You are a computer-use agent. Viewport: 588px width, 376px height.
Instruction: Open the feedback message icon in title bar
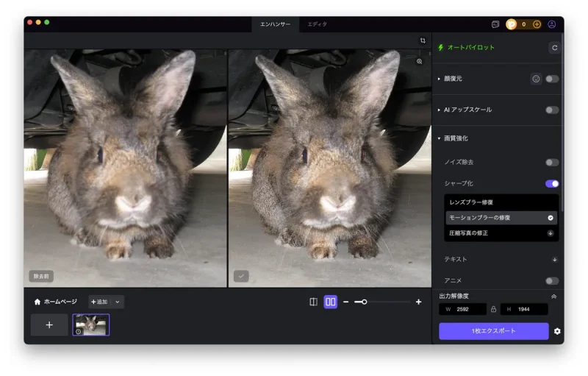point(495,24)
